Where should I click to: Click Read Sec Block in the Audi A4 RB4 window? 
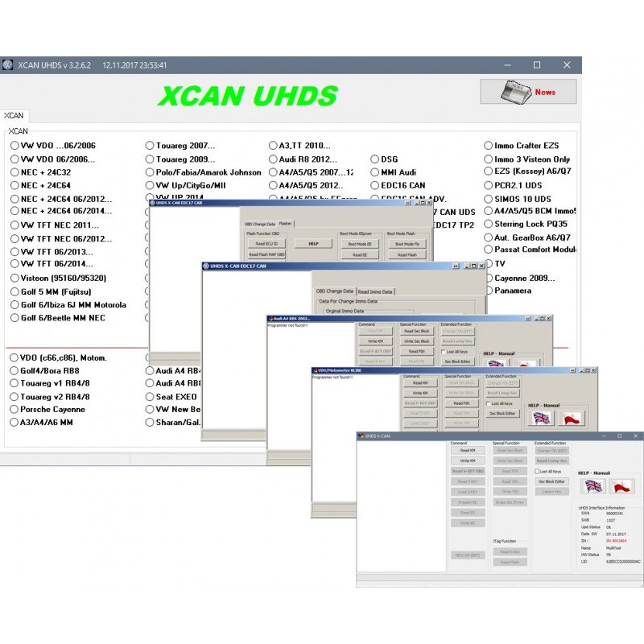416,331
